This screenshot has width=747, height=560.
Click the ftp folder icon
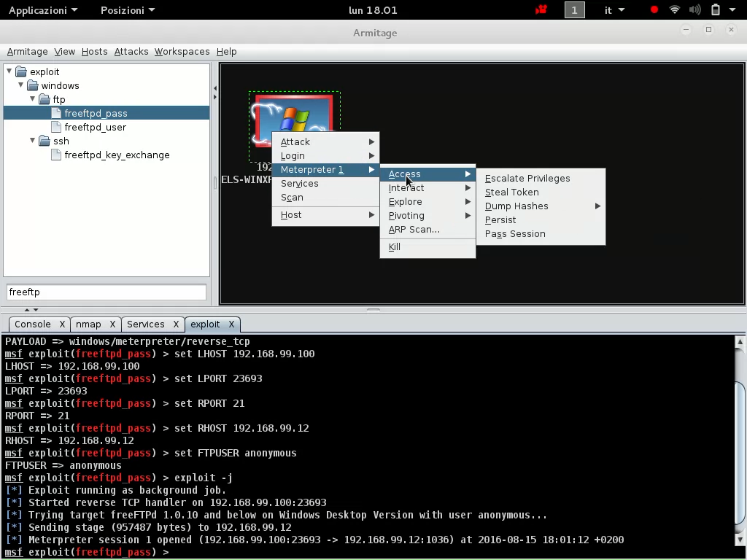(x=44, y=99)
